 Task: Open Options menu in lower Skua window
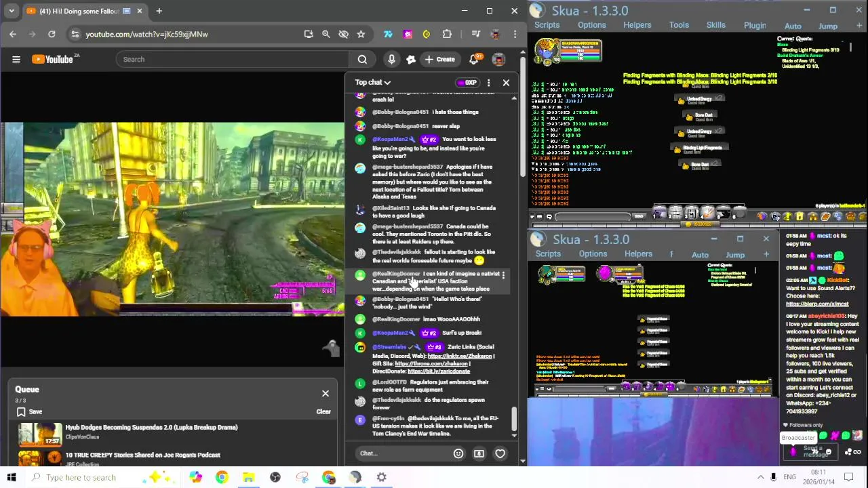click(593, 254)
